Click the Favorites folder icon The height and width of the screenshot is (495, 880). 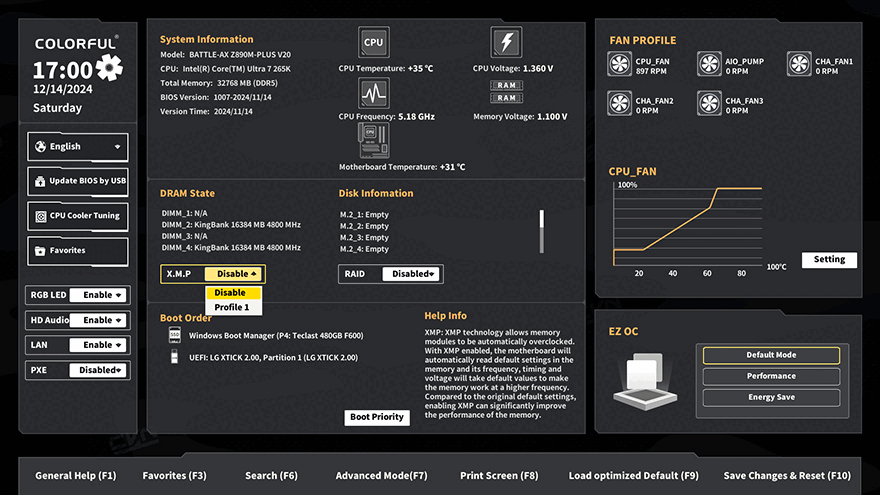coord(40,251)
